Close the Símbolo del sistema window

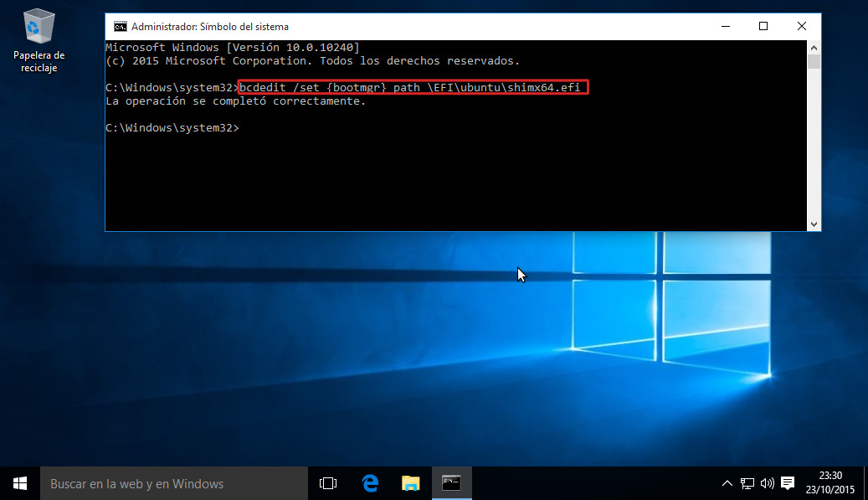(801, 26)
